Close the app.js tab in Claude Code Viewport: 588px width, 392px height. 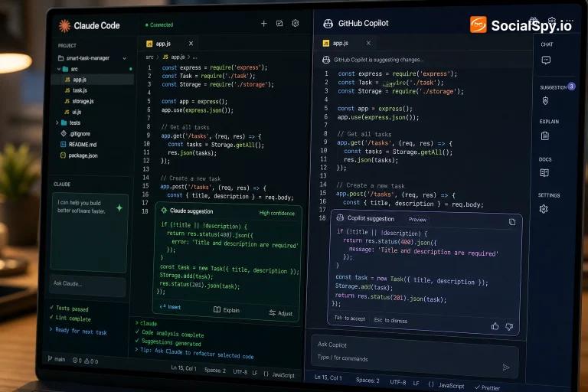point(191,44)
